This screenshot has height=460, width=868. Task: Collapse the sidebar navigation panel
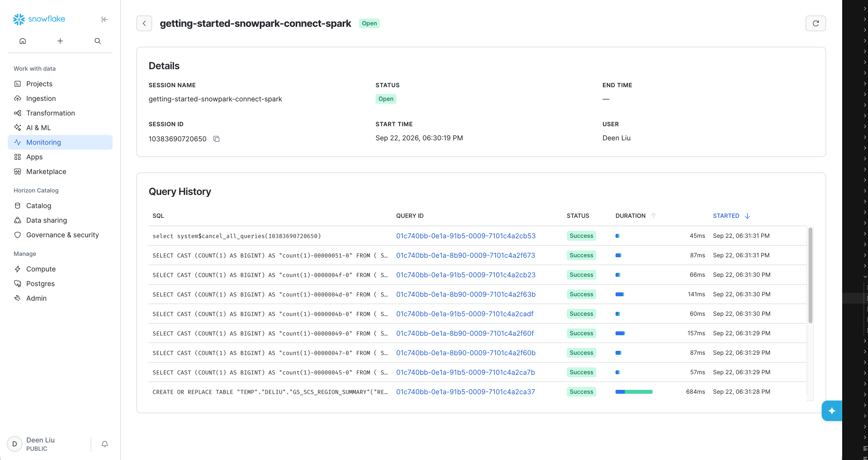click(104, 19)
